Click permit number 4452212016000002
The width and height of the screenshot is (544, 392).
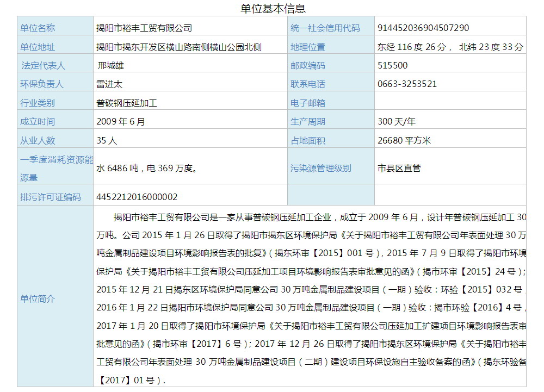(x=137, y=197)
